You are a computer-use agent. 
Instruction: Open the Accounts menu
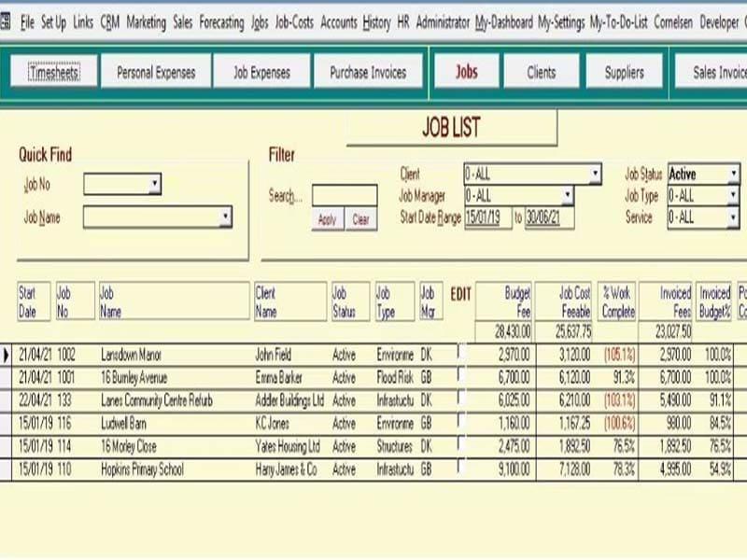click(338, 21)
